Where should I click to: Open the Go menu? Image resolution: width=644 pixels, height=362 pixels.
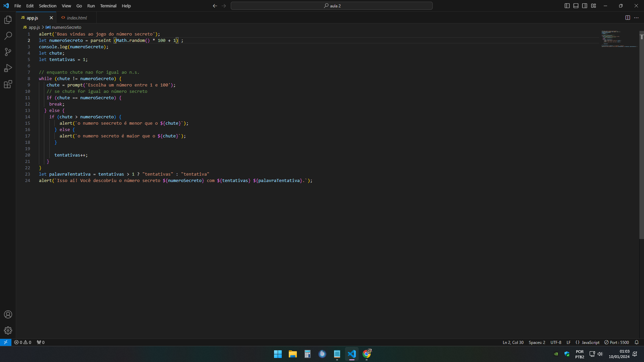click(x=79, y=6)
